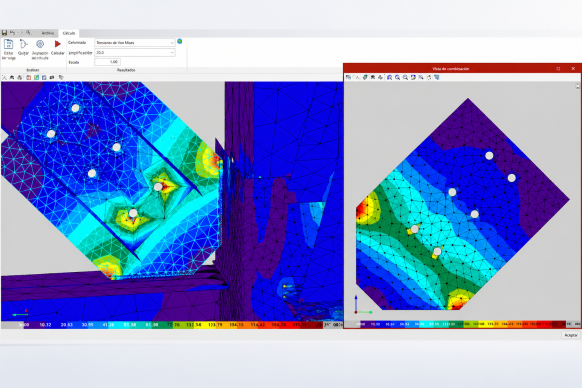Viewport: 582px width, 388px height.
Task: Click the Quitar icon in the ribbon
Action: coord(23,44)
